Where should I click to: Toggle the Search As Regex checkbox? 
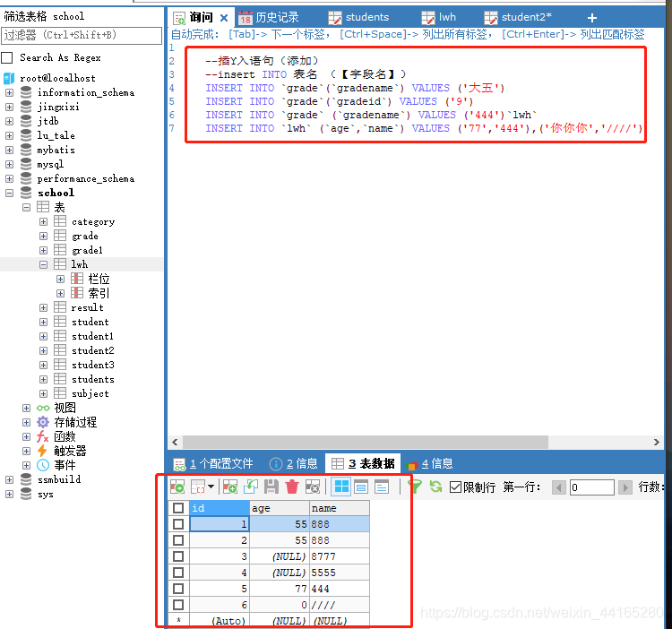click(7, 58)
